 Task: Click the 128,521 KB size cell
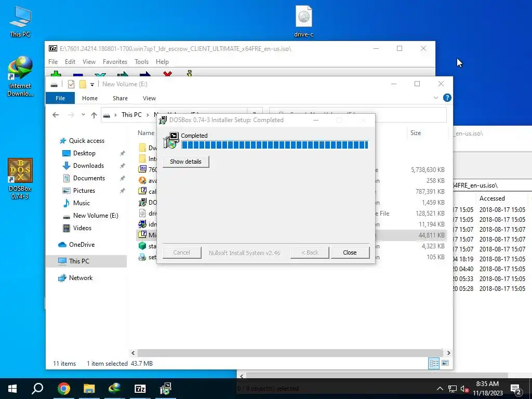pos(430,214)
